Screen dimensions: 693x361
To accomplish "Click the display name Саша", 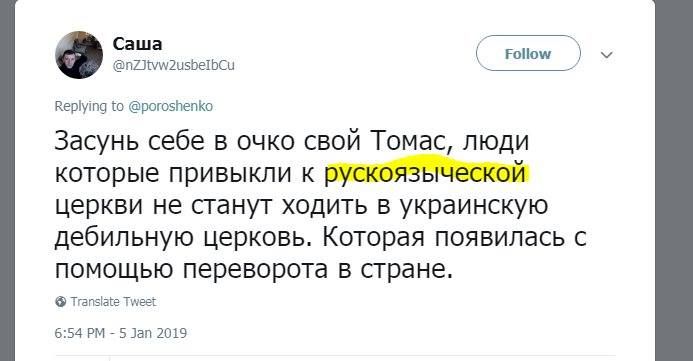I will click(137, 44).
